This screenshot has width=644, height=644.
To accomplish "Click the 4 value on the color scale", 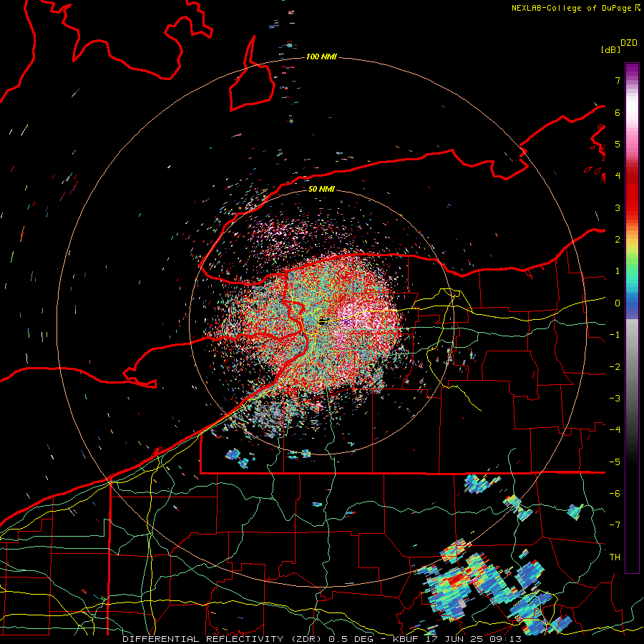I will point(618,176).
